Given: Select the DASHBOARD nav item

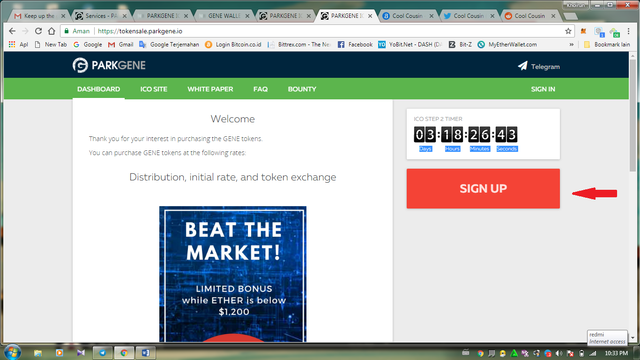Looking at the screenshot, I should [98, 89].
